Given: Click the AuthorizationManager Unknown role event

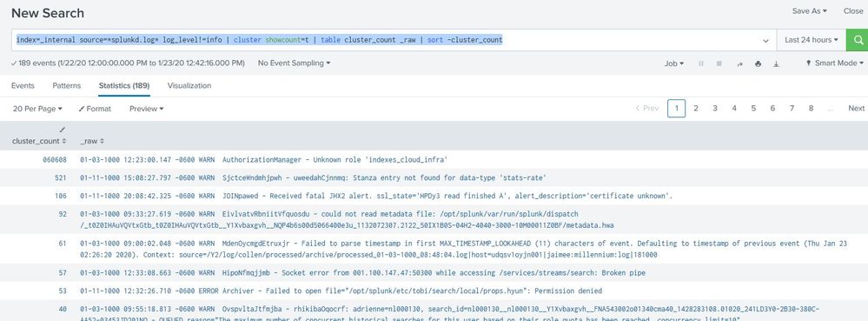Looking at the screenshot, I should pyautogui.click(x=263, y=160).
